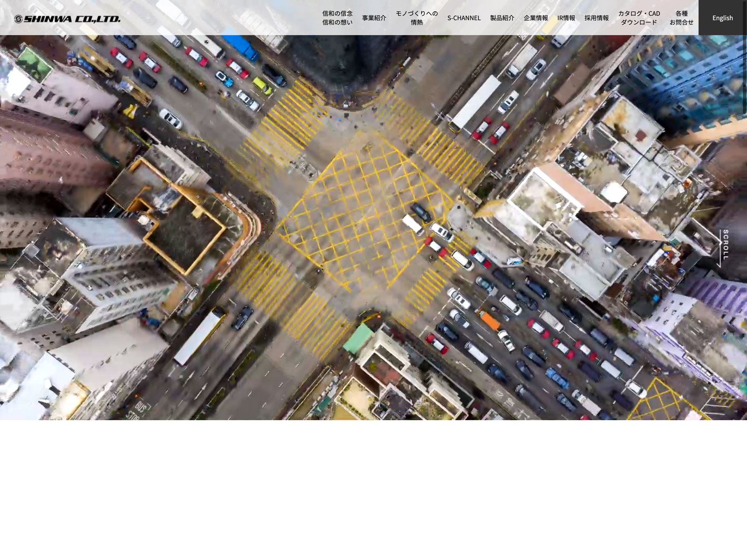
Task: Click the blank white section below hero
Action: click(x=373, y=490)
